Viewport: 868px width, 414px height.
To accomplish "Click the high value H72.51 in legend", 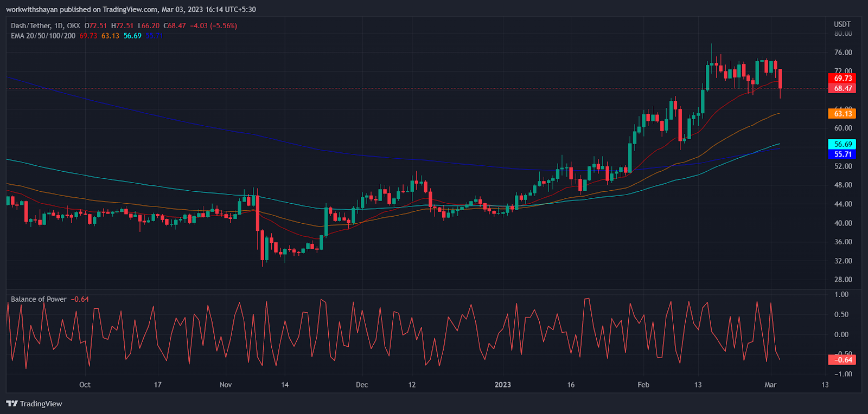I will pos(122,25).
